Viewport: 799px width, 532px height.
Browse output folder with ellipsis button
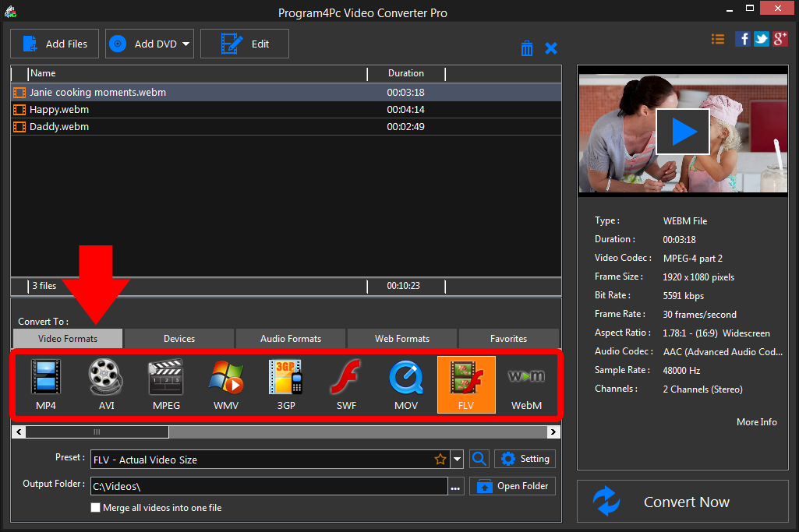[x=456, y=485]
